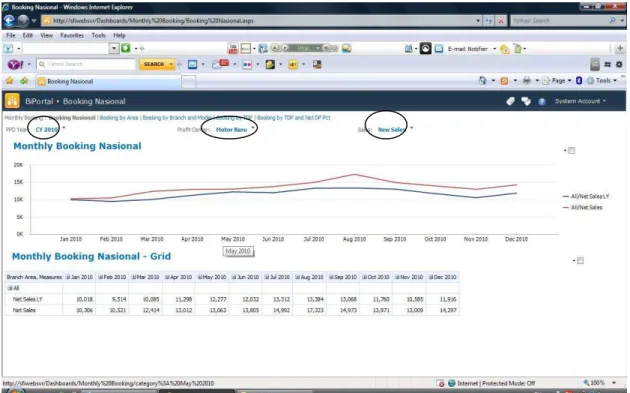Open the toolbar combo box dropdown arrow
The width and height of the screenshot is (630, 393).
[x=114, y=49]
